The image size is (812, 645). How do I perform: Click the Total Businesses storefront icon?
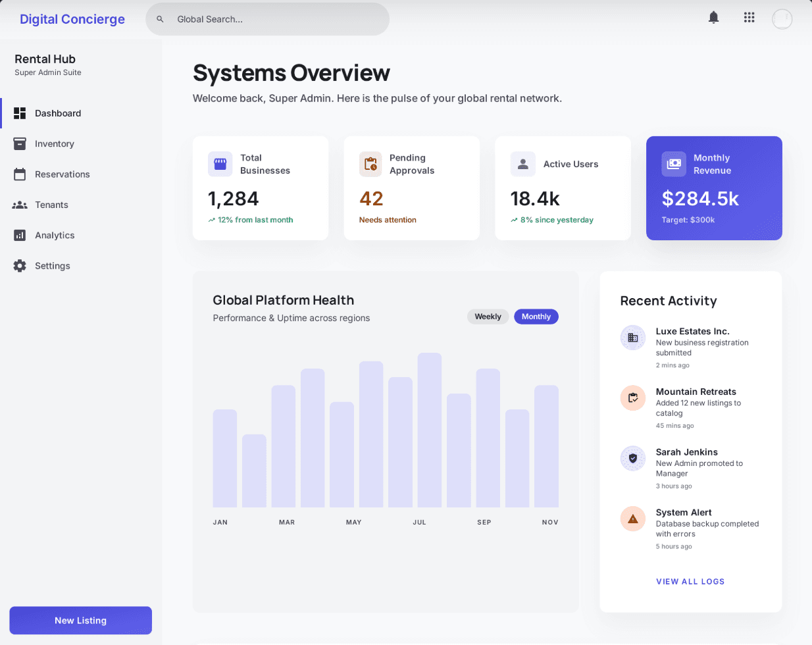click(x=220, y=164)
